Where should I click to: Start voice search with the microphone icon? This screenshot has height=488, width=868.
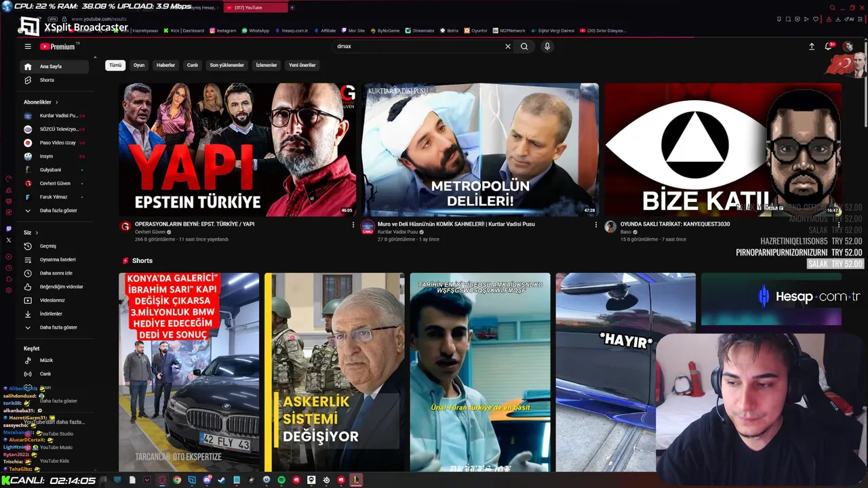tap(547, 47)
